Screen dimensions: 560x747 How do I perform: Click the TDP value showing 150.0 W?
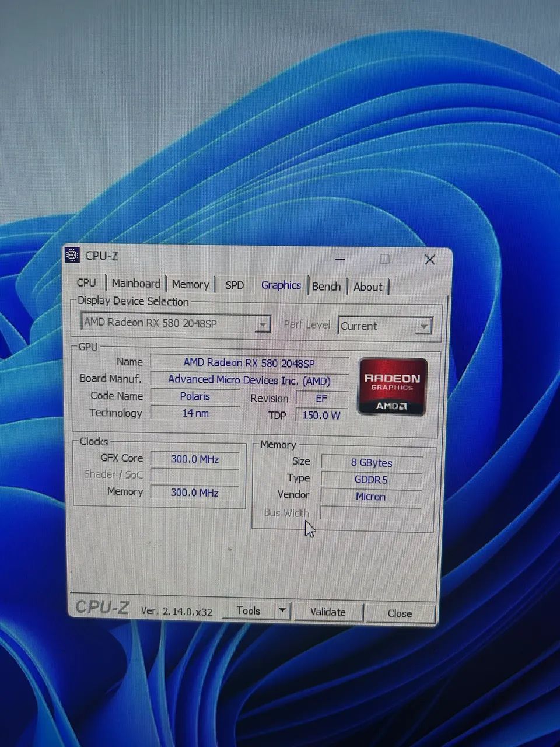321,415
